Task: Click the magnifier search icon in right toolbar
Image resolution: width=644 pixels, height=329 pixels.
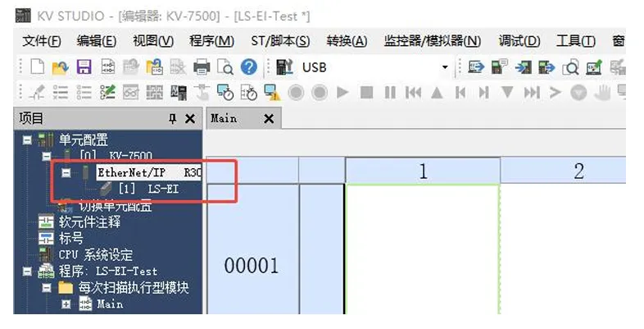Action: tap(570, 67)
